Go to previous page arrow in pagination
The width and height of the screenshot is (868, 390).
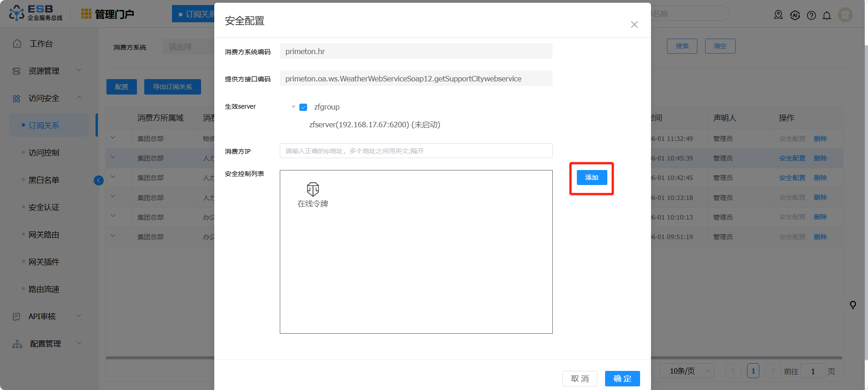733,371
